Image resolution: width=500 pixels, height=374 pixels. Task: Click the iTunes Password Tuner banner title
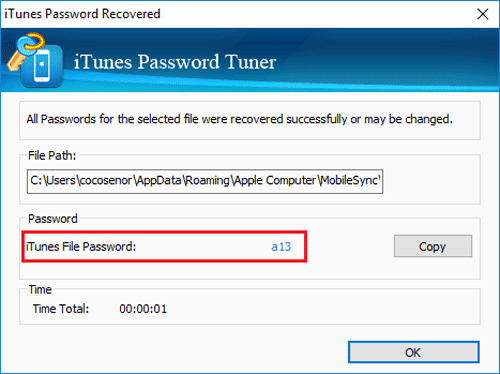175,62
